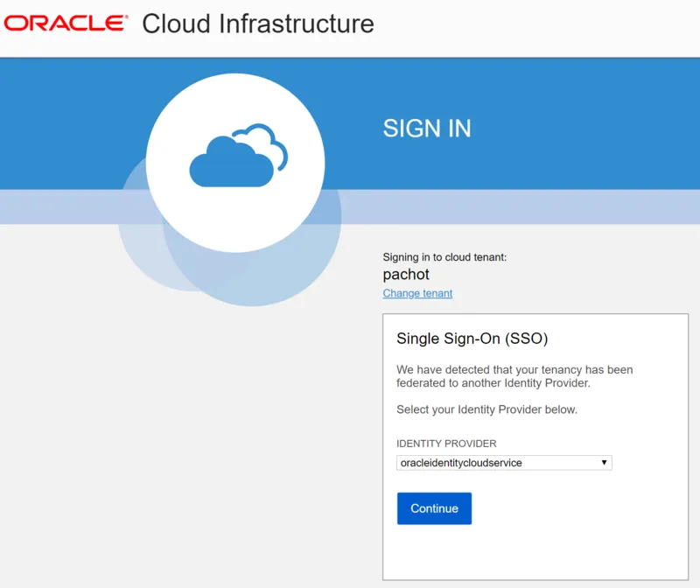Screen dimensions: 700x588
Task: Click the 'Signing in to cloud tenant:' label
Action: point(444,257)
